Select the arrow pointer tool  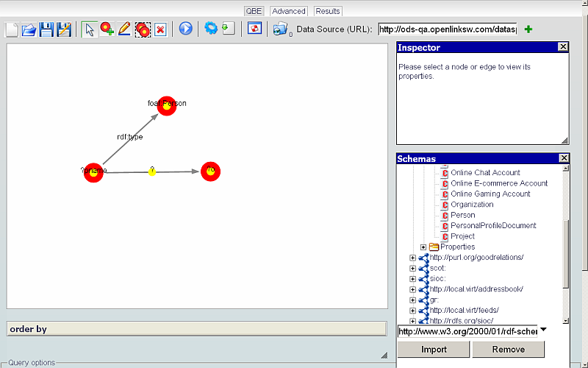click(x=89, y=29)
